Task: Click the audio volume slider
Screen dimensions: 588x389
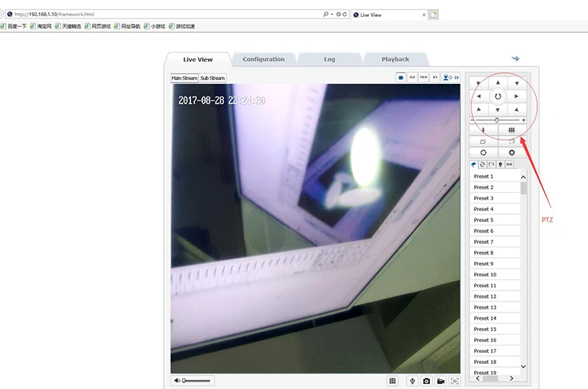Action: pos(196,381)
